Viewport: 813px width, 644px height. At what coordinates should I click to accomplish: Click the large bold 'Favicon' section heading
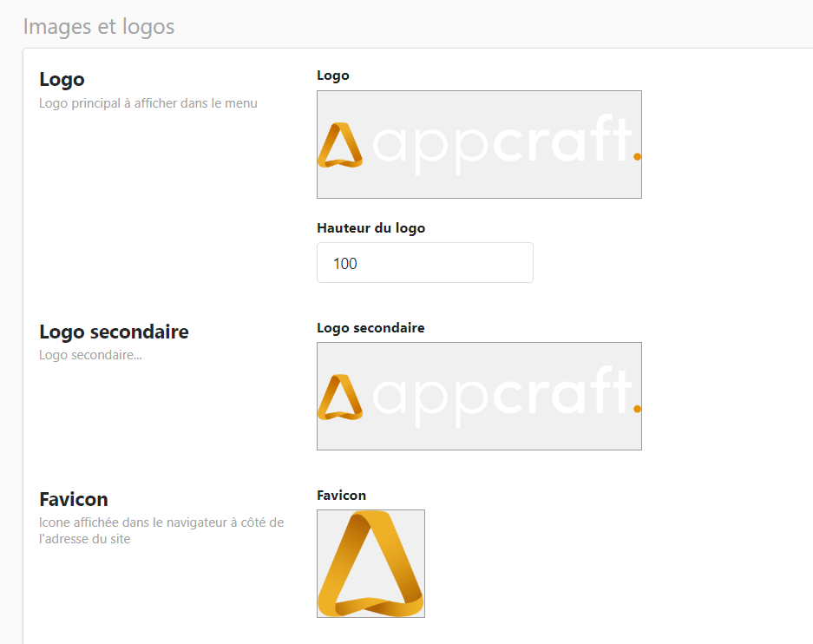74,500
